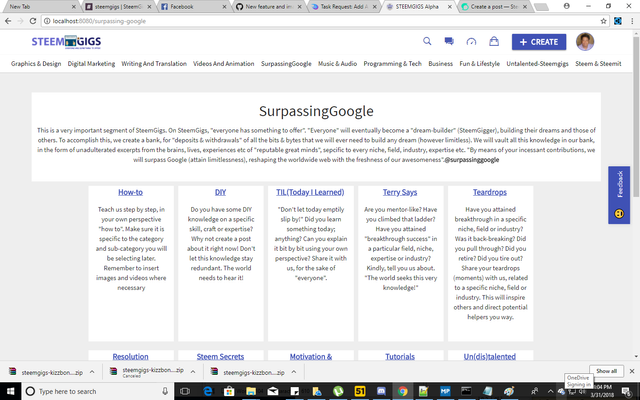This screenshot has height=400, width=640.
Task: Open Fun & Lifestyle category
Action: point(480,64)
